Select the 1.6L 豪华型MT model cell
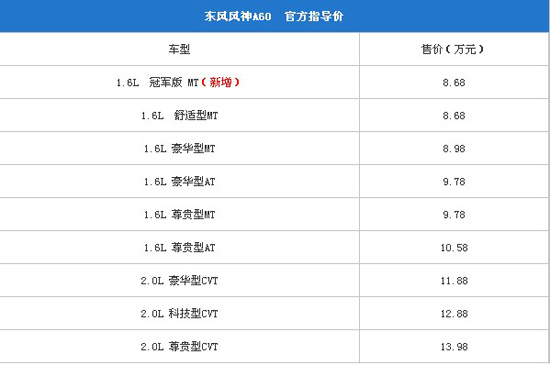 tap(179, 148)
